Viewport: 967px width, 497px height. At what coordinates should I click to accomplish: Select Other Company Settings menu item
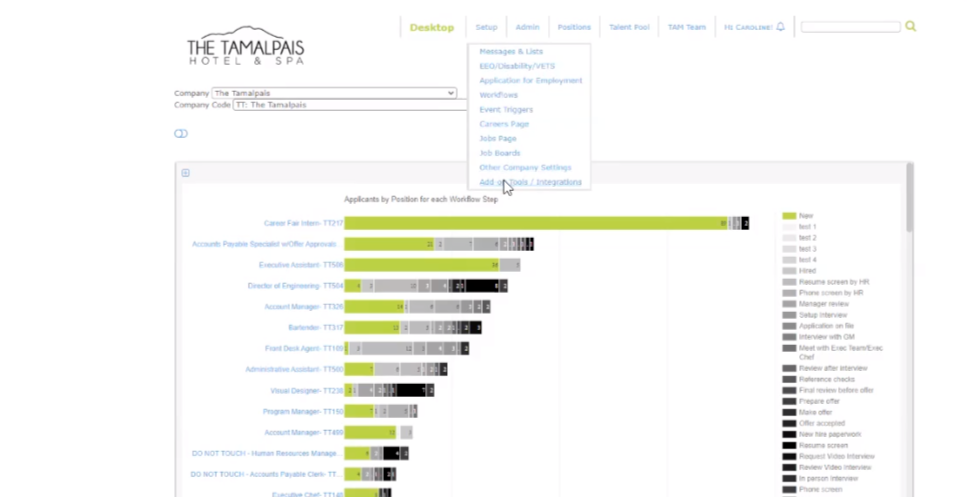525,168
